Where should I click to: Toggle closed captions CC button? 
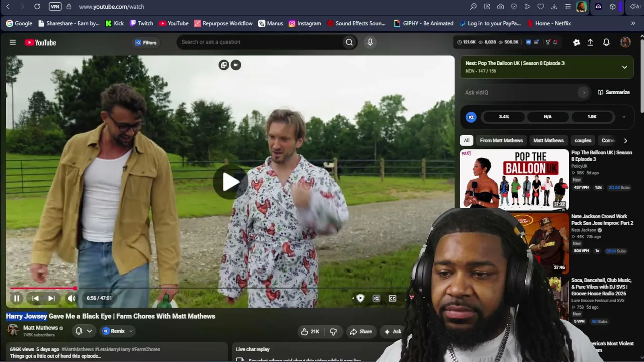click(x=392, y=298)
